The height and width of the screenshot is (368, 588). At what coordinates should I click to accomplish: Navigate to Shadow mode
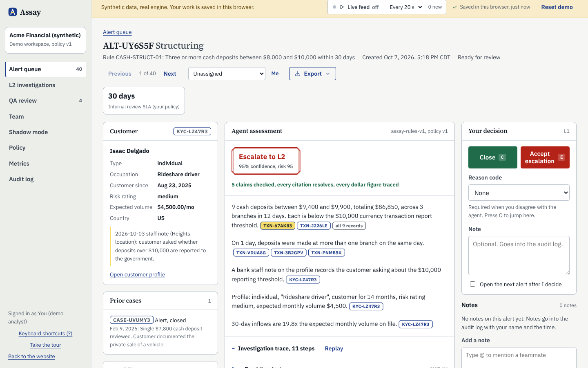point(45,132)
